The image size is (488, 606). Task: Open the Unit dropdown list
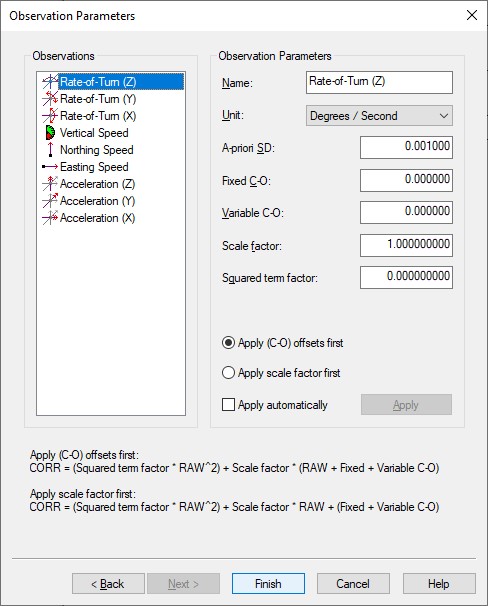pyautogui.click(x=379, y=116)
